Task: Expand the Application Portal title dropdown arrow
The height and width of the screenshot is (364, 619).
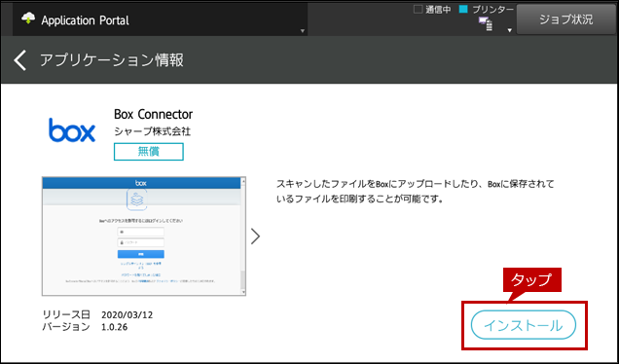Action: (x=303, y=31)
